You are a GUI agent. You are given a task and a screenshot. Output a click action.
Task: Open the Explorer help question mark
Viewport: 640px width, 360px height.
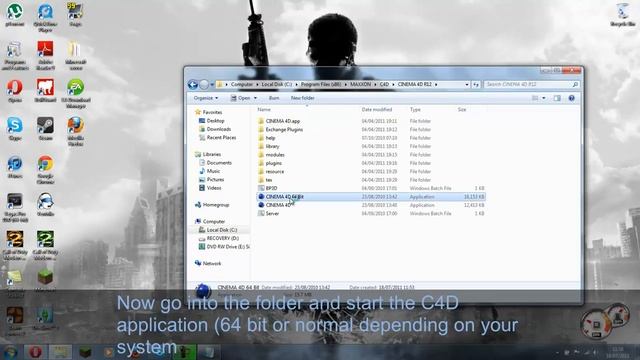pyautogui.click(x=571, y=98)
